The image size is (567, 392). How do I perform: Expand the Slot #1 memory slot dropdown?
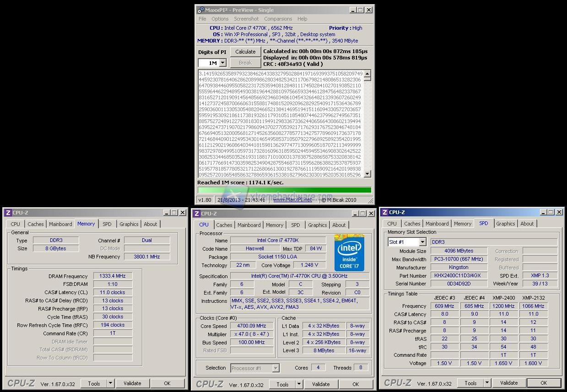[422, 242]
